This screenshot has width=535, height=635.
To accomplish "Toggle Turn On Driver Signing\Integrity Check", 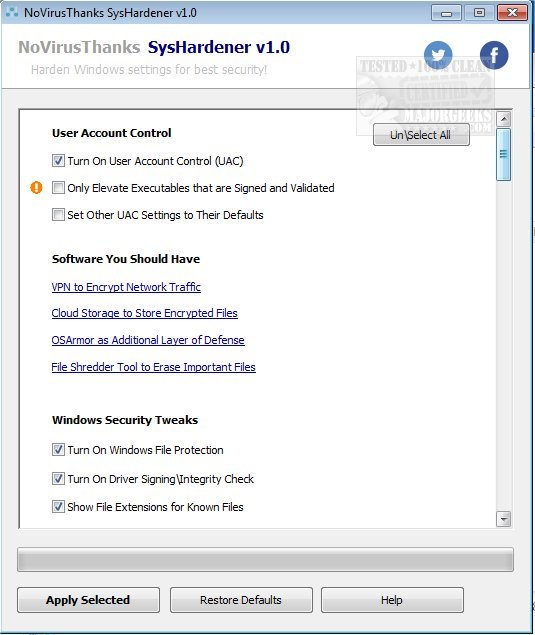I will (58, 479).
